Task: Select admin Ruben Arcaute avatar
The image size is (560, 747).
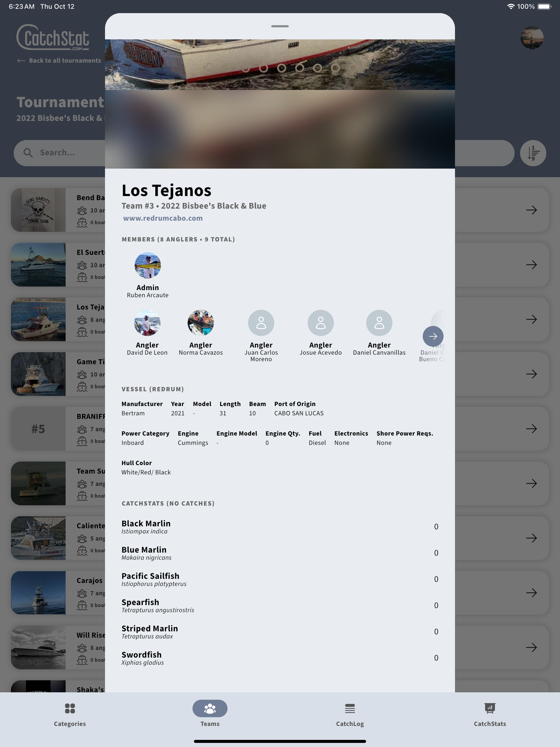Action: point(148,265)
